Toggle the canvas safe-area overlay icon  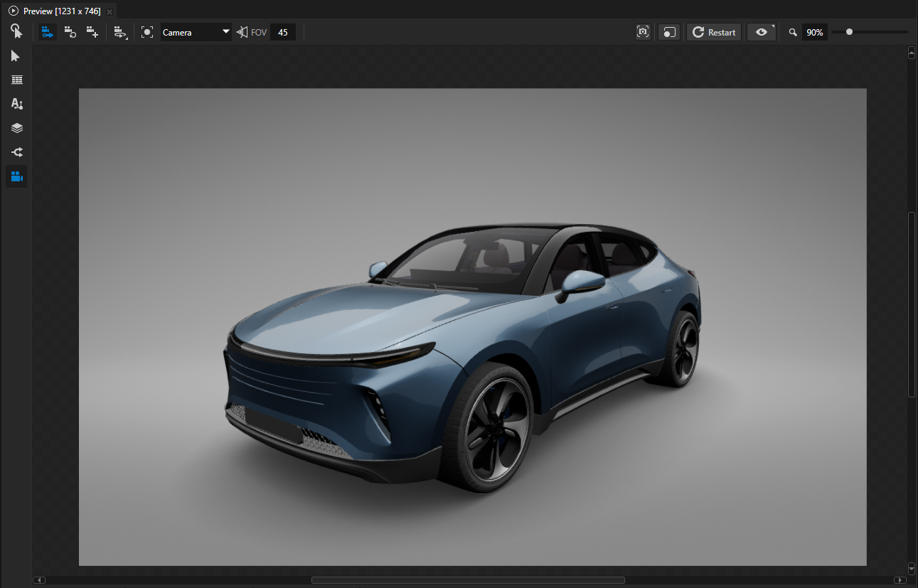pos(668,31)
